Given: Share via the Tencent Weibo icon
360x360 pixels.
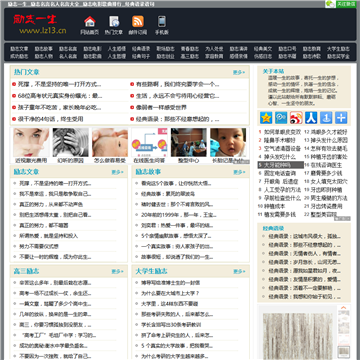Looking at the screenshot, I should tap(281, 118).
